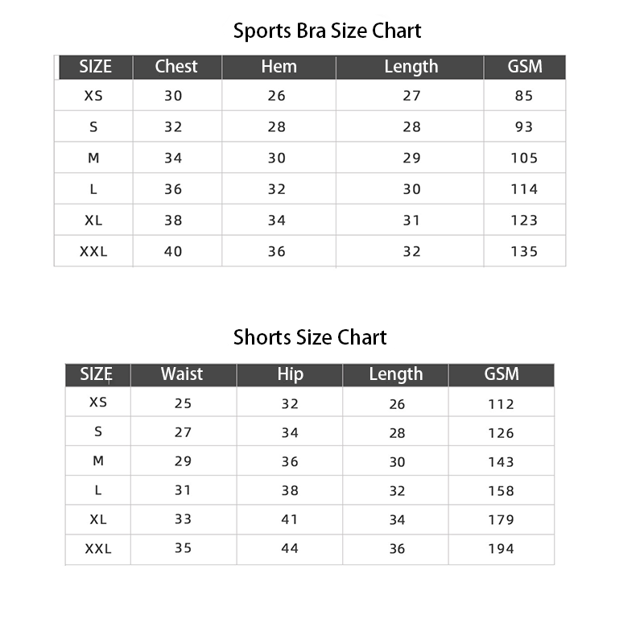Image resolution: width=644 pixels, height=644 pixels.
Task: Click SIZE header in the Shorts chart
Action: click(96, 374)
